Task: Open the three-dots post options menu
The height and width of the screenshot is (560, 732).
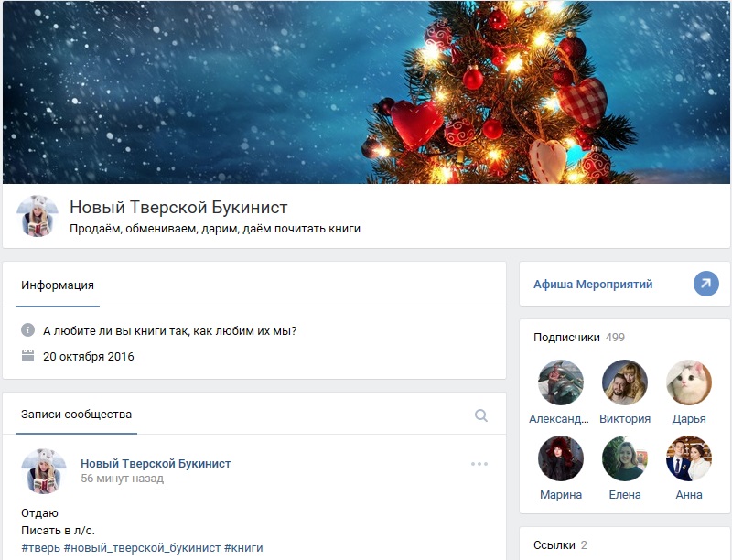Action: (479, 464)
